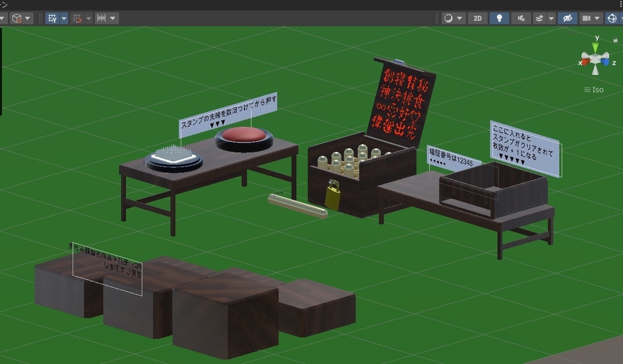
Task: Select the stamps inside the open chest
Action: [352, 161]
